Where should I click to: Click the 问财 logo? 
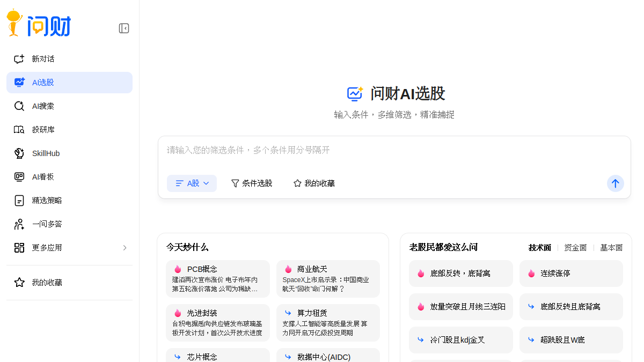click(39, 24)
